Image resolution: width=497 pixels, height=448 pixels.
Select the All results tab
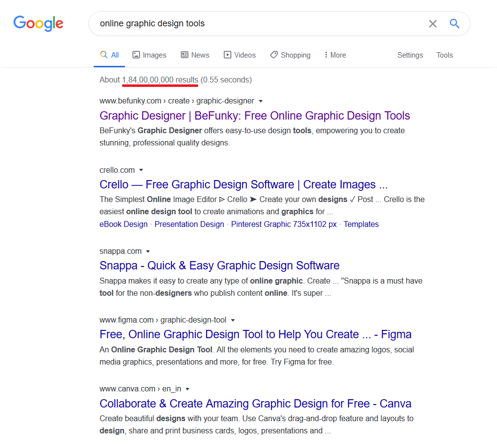click(x=109, y=55)
